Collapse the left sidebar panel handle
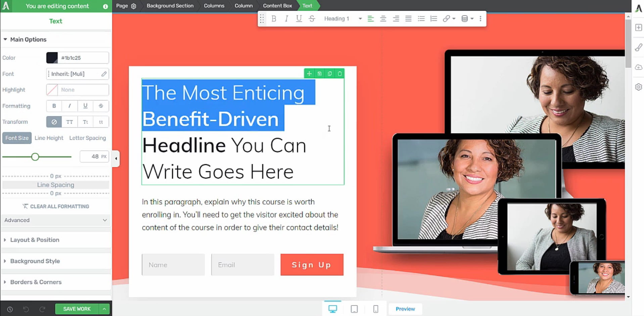Viewport: 644px width, 316px height. [x=116, y=158]
